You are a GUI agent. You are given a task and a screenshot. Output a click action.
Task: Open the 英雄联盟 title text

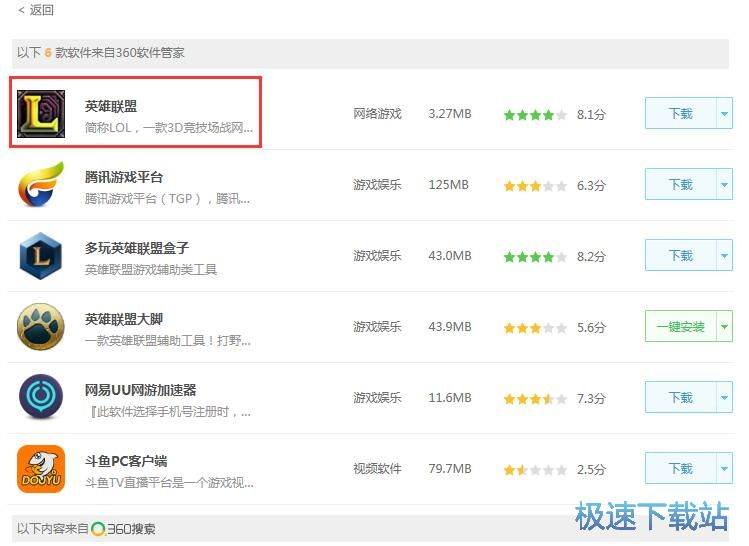point(111,106)
